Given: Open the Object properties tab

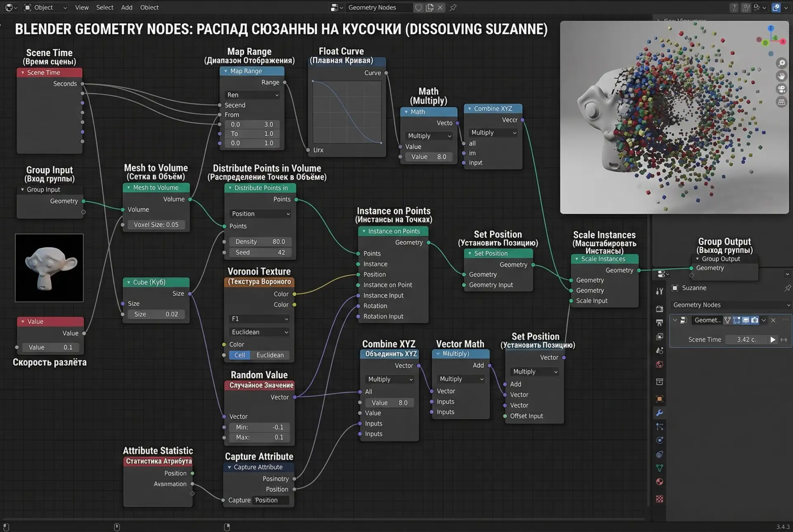Looking at the screenshot, I should tap(660, 399).
